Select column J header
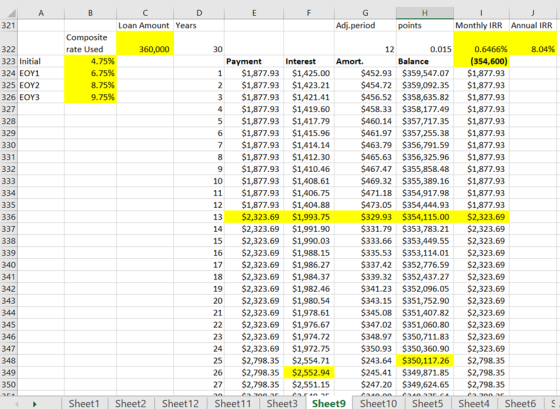Image resolution: width=560 pixels, height=409 pixels. click(532, 13)
